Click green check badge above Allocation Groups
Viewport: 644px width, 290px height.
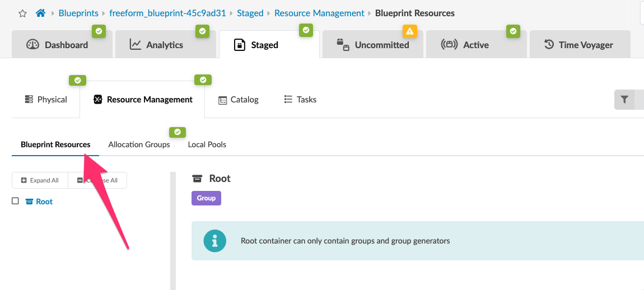click(x=178, y=132)
